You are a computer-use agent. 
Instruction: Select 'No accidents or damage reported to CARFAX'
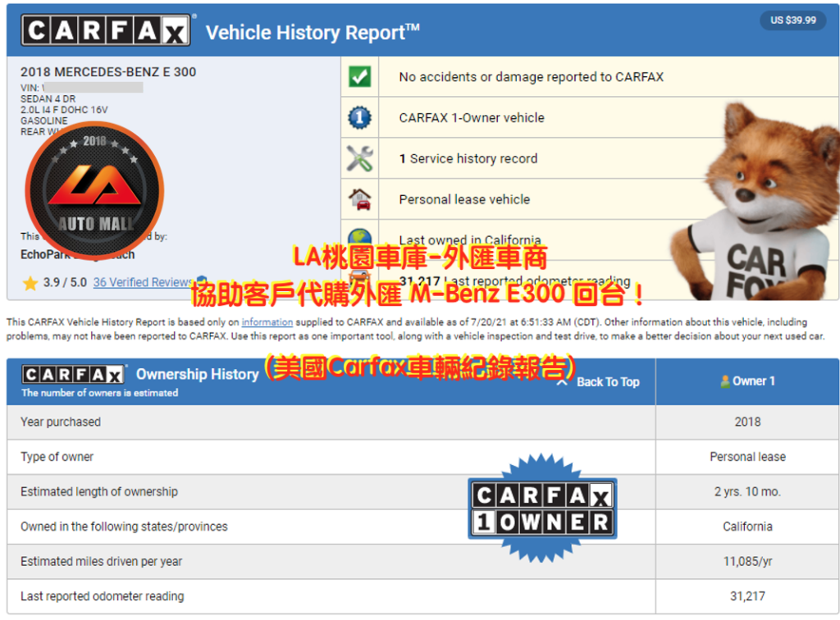(x=531, y=77)
